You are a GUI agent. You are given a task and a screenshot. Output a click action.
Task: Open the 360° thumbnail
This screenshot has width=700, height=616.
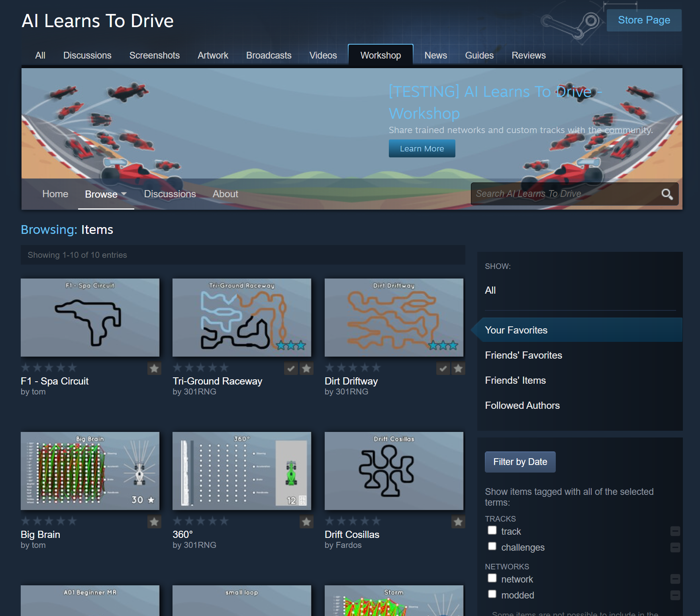242,471
